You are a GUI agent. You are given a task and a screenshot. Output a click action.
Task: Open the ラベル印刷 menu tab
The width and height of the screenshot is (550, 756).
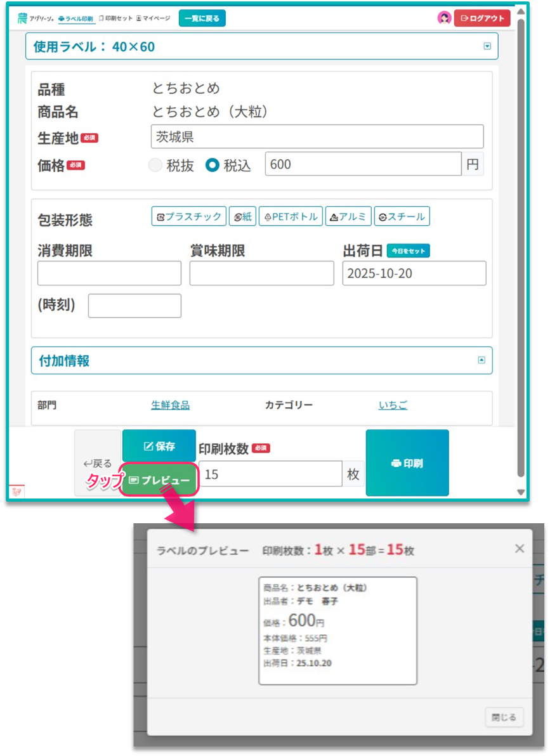click(x=76, y=18)
